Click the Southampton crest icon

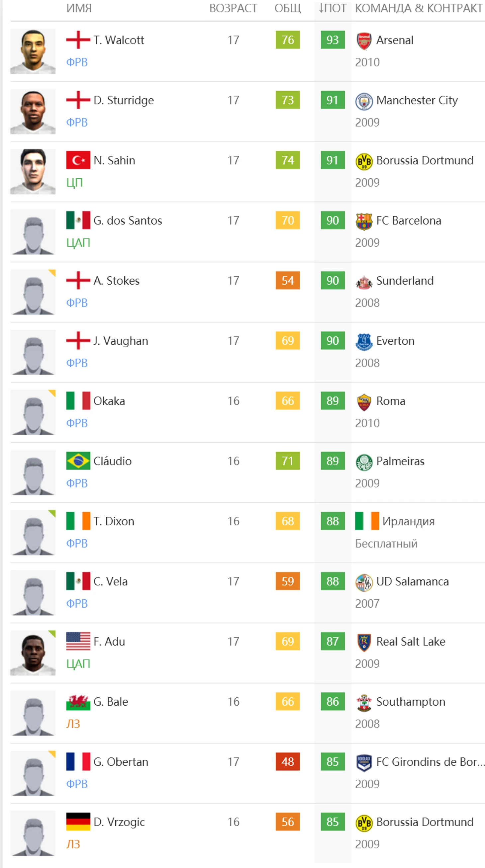364,703
